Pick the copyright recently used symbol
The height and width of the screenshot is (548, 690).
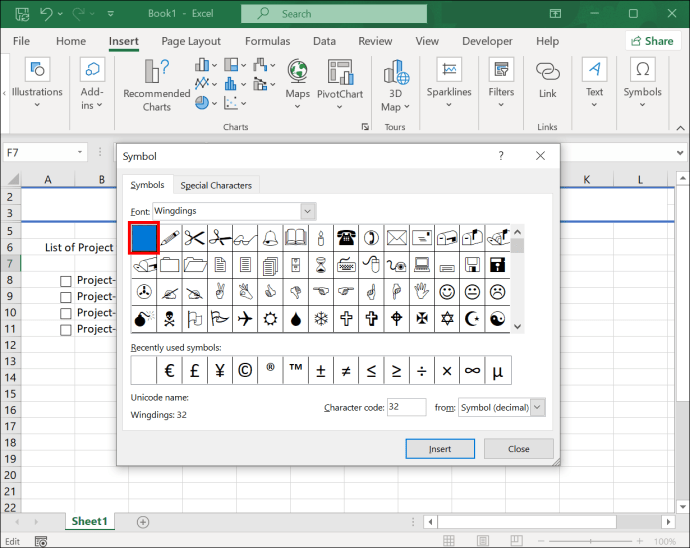[x=245, y=371]
